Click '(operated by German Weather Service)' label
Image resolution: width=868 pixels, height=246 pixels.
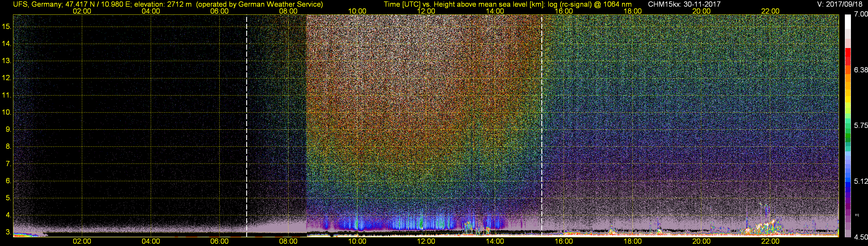coord(260,4)
